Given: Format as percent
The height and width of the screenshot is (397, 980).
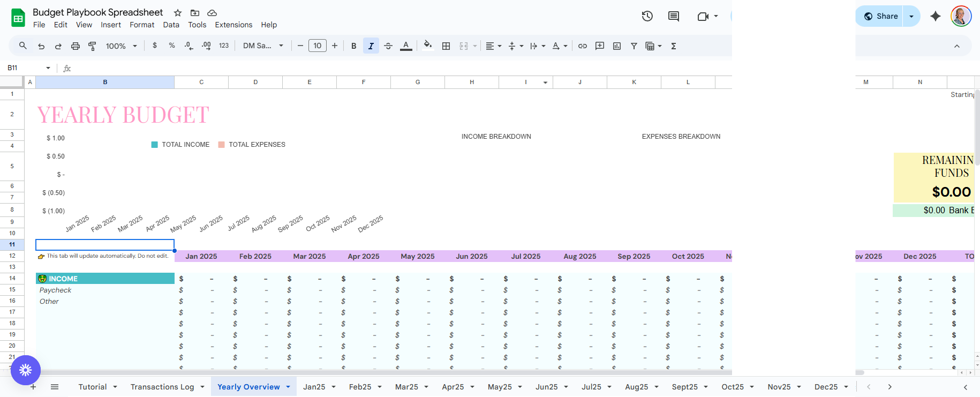Looking at the screenshot, I should [172, 46].
